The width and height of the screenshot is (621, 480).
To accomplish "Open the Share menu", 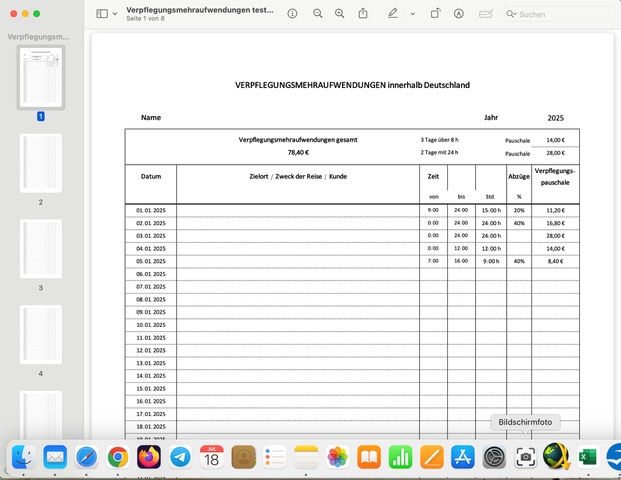I will pyautogui.click(x=363, y=14).
